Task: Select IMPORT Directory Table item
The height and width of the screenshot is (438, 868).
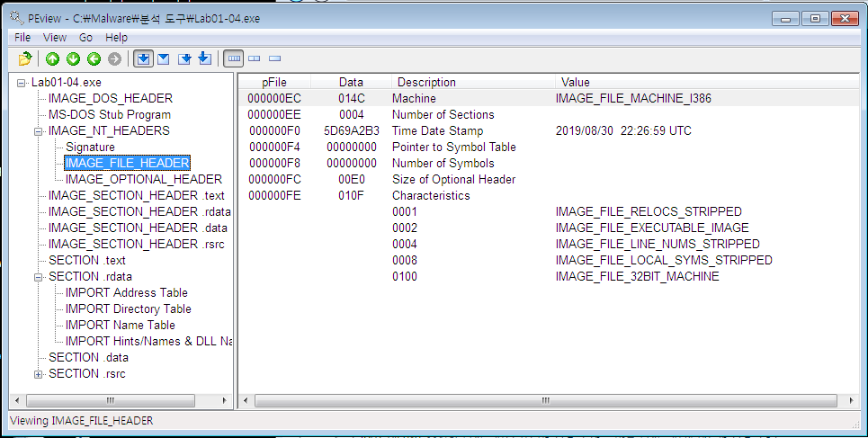Action: pos(128,308)
